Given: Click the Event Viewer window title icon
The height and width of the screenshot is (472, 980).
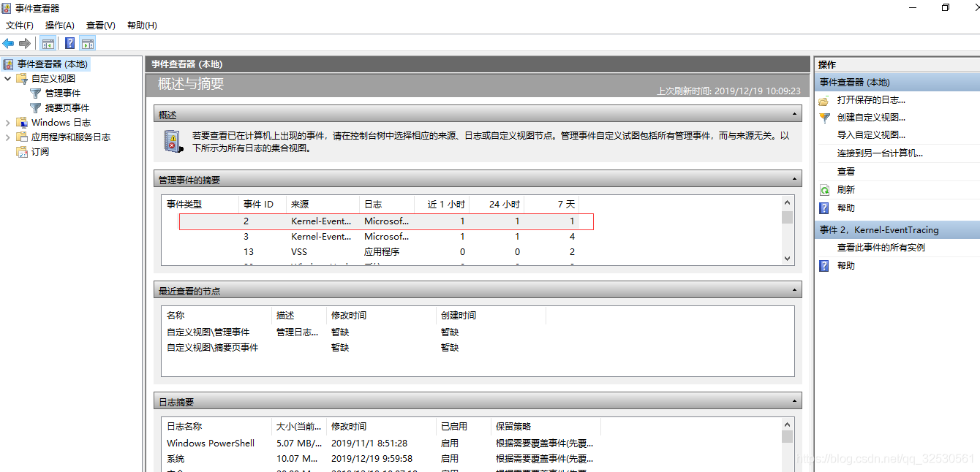Looking at the screenshot, I should [7, 8].
